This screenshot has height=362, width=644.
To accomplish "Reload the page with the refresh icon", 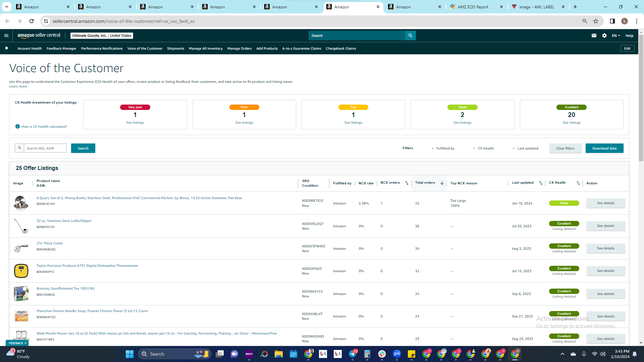I will [x=32, y=21].
